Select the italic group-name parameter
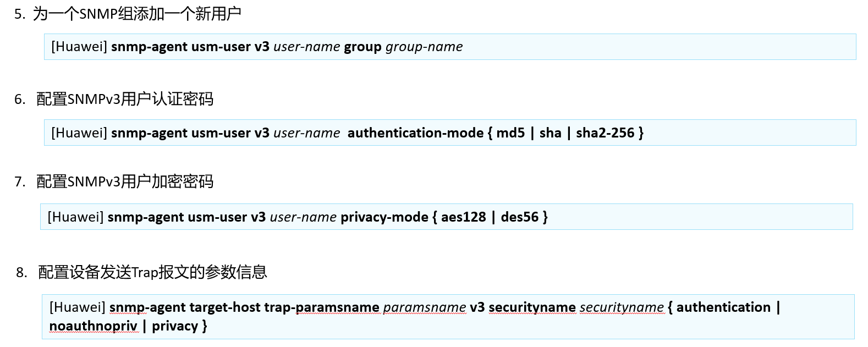 coord(424,47)
